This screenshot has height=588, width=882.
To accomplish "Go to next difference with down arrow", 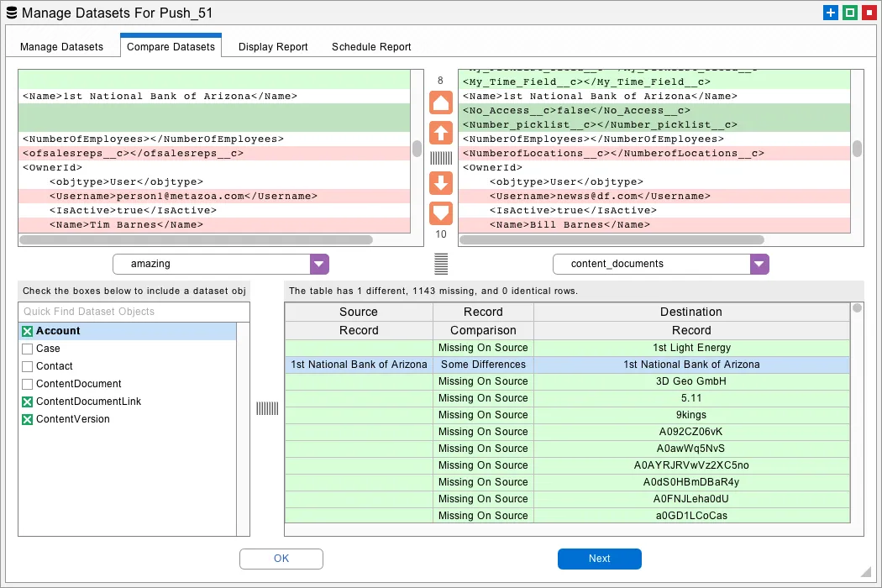I will 441,183.
